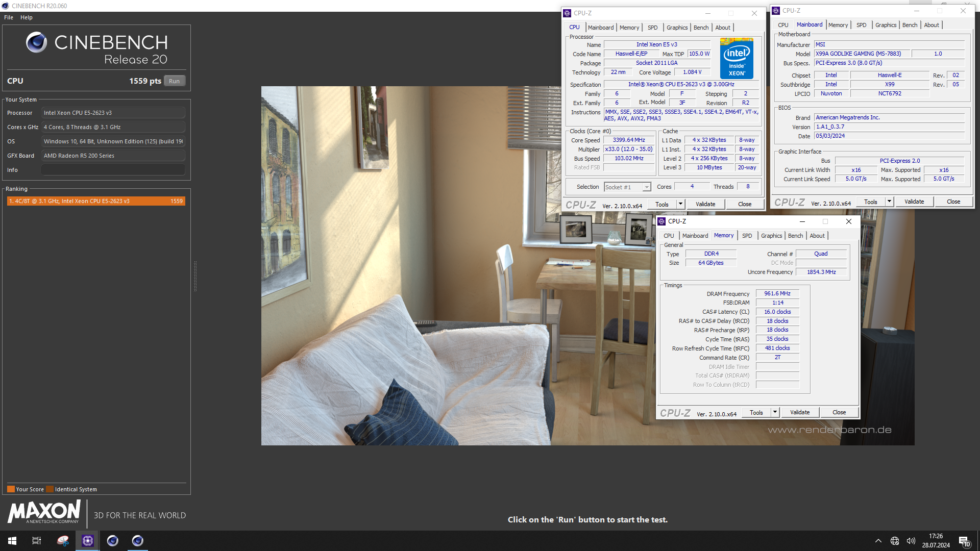
Task: Click Tools button in Memory window
Action: click(x=756, y=412)
